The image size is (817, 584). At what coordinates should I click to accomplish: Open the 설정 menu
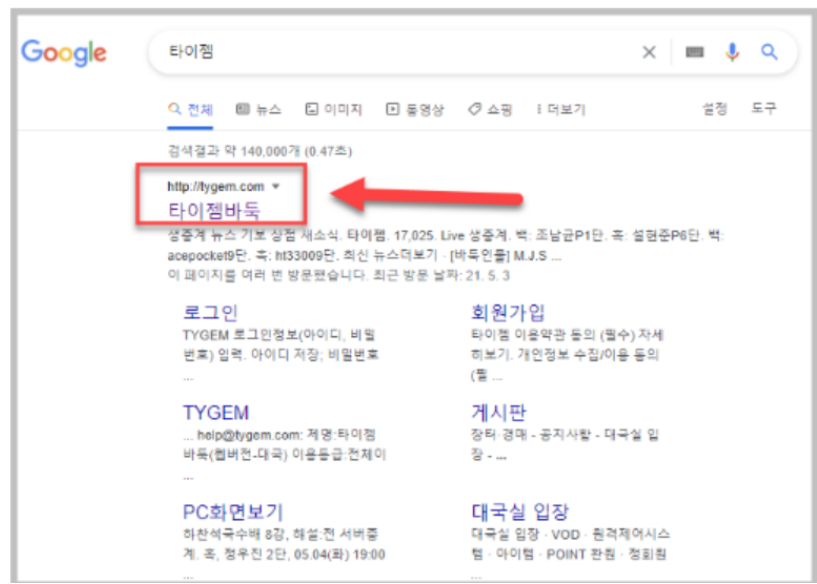click(x=714, y=108)
